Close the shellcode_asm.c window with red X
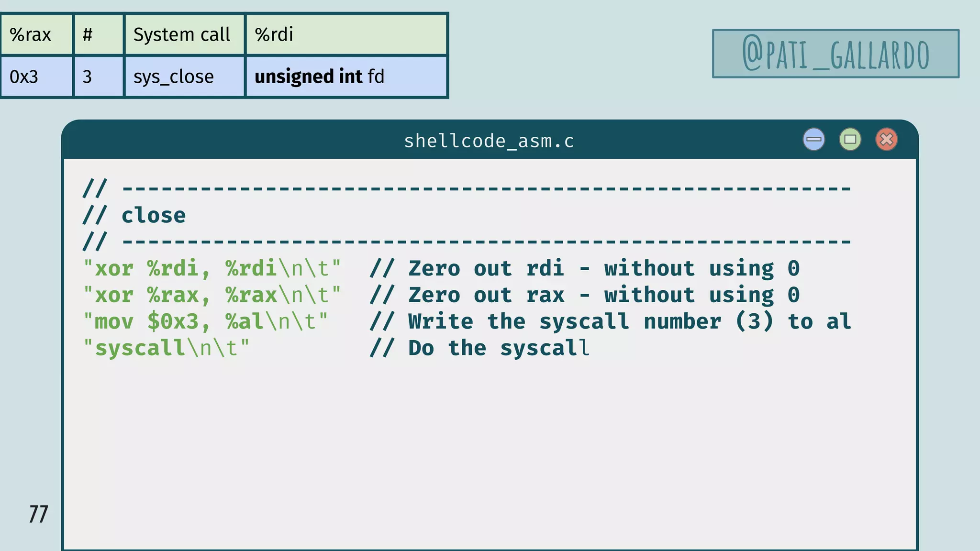 point(886,140)
